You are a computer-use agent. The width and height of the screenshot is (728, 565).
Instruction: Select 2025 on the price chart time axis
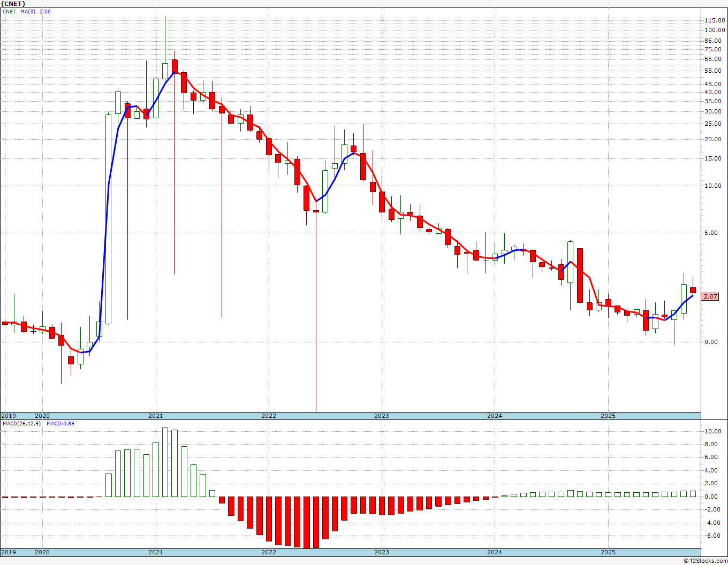pos(608,416)
